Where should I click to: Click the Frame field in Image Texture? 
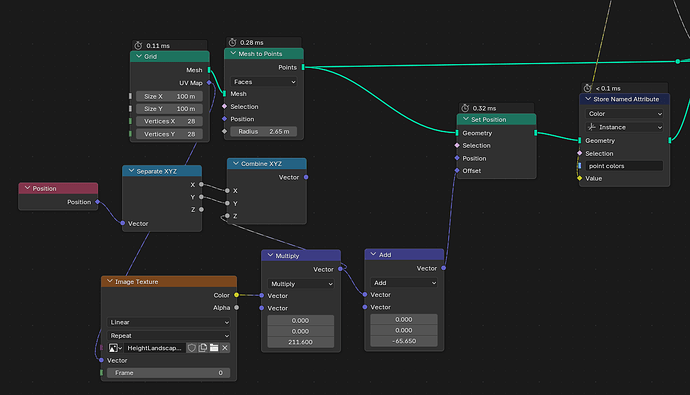(169, 373)
